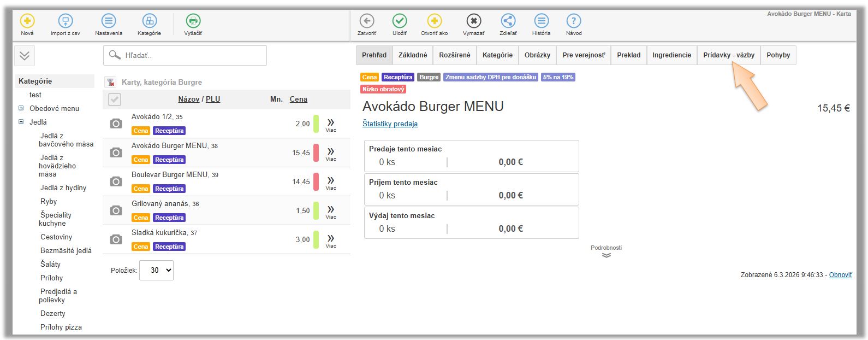Expand Podrobnosti details chevron
Viewport: 868px width, 340px height.
[606, 255]
